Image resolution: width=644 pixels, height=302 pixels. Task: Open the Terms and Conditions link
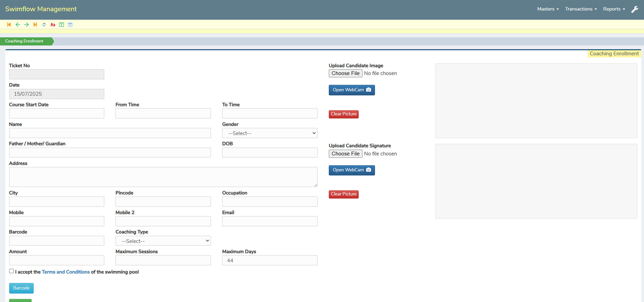pyautogui.click(x=66, y=272)
